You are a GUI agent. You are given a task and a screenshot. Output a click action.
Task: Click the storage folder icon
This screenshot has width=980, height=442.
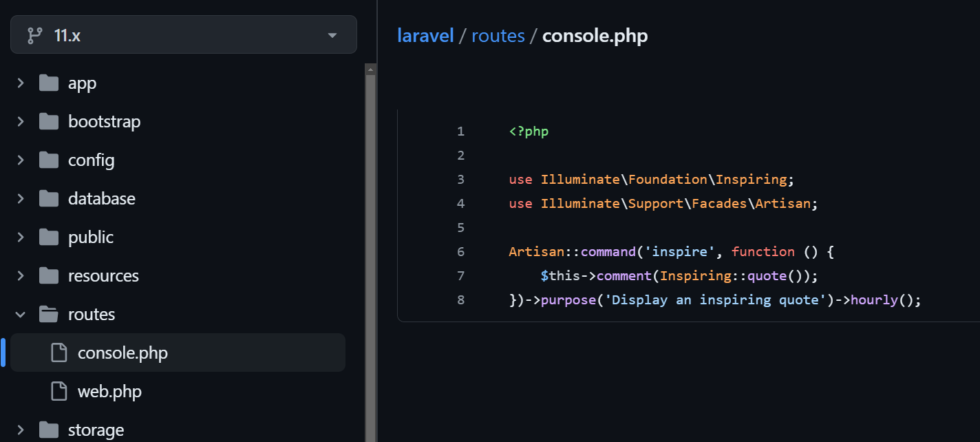tap(49, 430)
